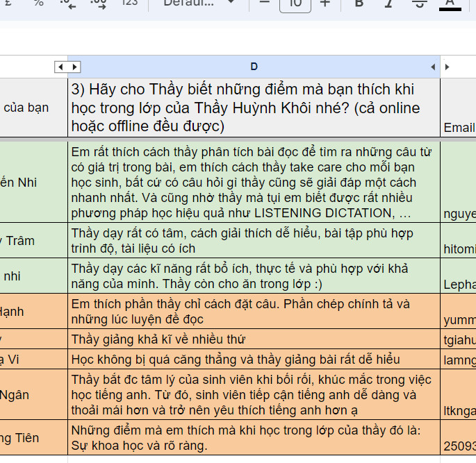
Task: Select the name cell ending in 'ng Tiên'
Action: click(x=33, y=437)
